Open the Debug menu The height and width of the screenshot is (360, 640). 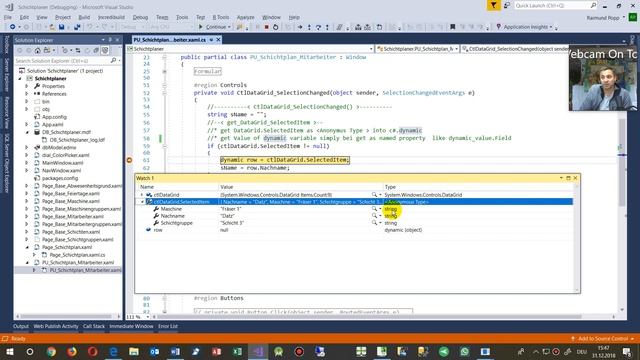tap(140, 17)
